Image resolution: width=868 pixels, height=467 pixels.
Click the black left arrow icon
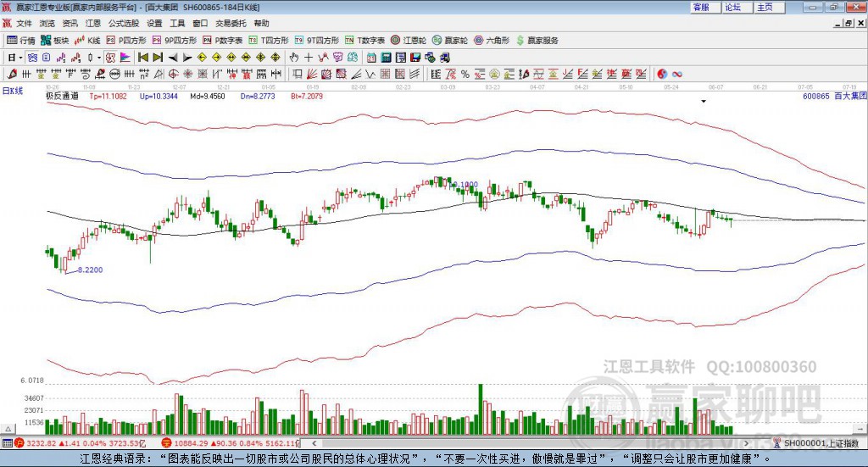173,58
